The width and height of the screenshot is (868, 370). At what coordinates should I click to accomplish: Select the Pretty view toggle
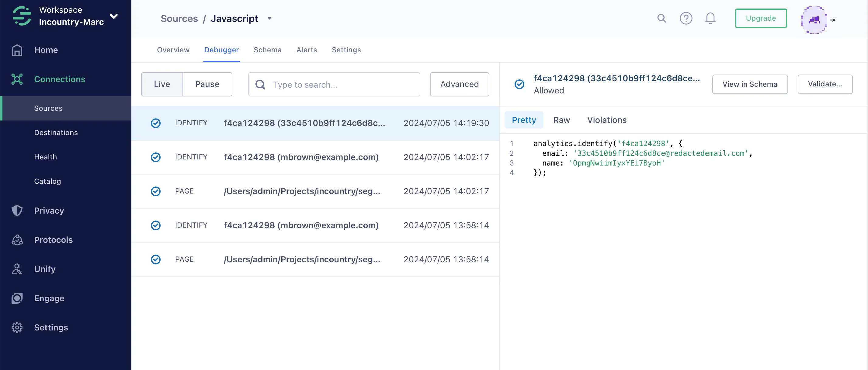tap(524, 120)
